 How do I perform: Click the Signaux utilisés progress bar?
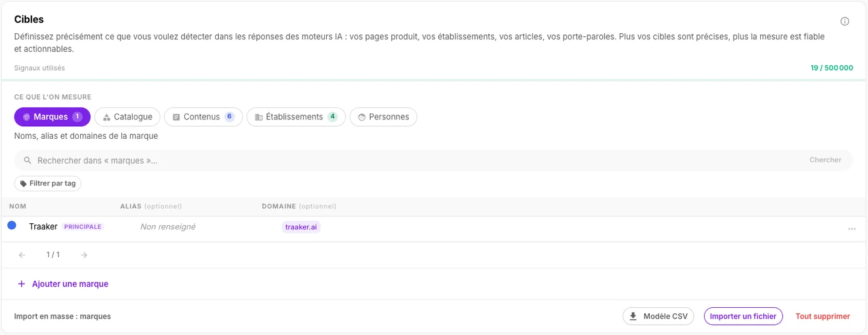point(434,80)
